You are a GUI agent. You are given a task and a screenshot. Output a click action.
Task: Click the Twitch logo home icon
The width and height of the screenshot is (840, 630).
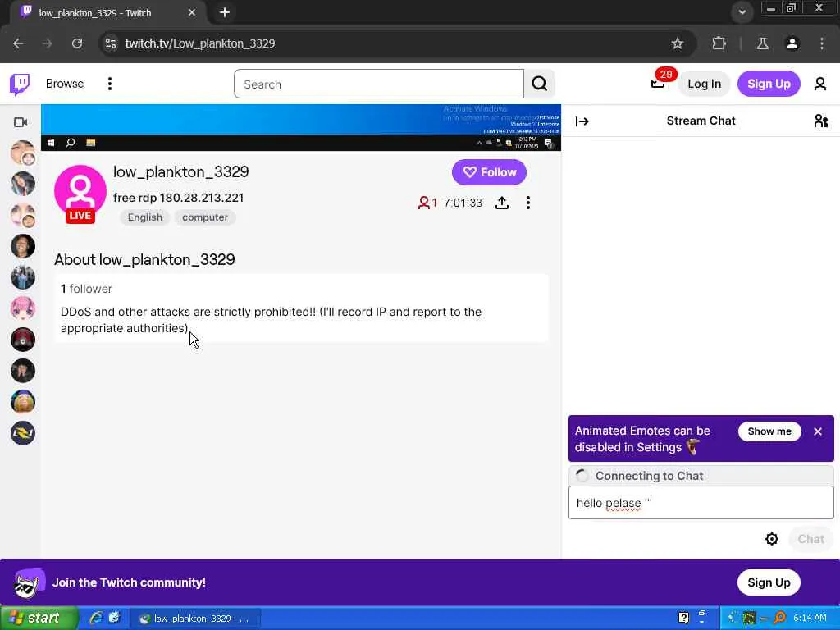click(20, 84)
